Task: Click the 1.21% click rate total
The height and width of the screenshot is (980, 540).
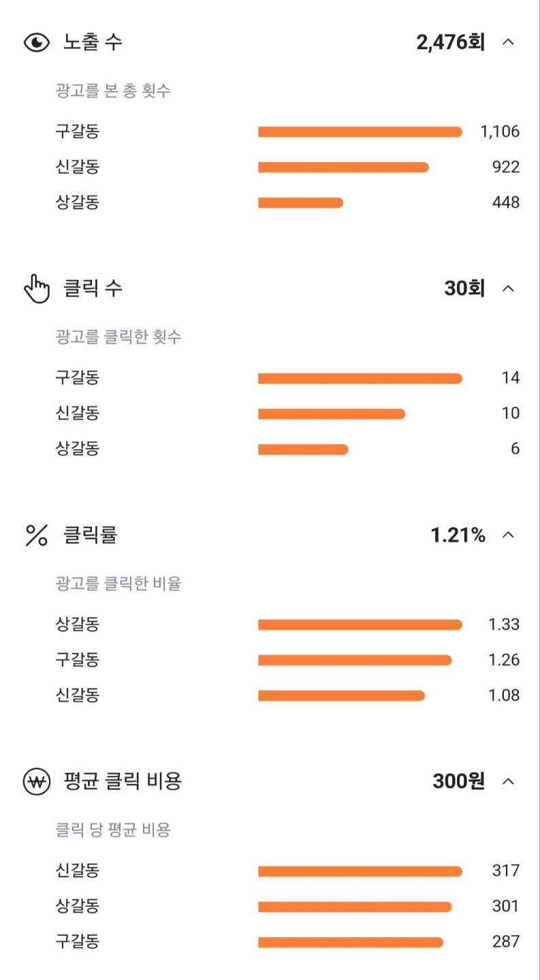Action: coord(458,536)
